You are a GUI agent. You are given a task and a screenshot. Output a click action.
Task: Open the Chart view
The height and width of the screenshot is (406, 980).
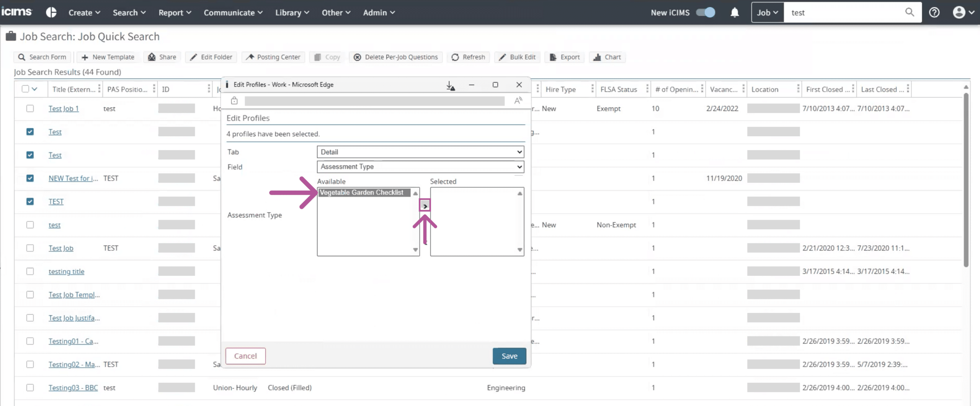(x=607, y=57)
